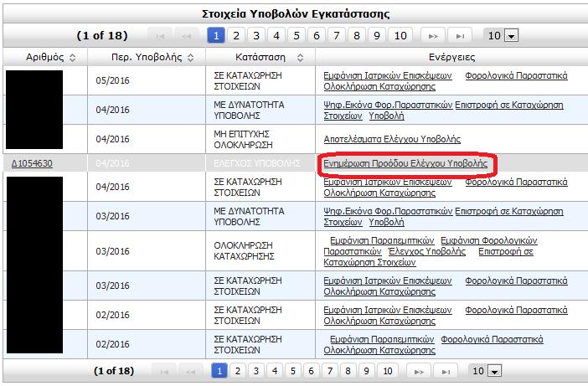Click Φορολογικά Παραστατικά in first 02/2016 row
The image size is (588, 386).
coord(516,311)
